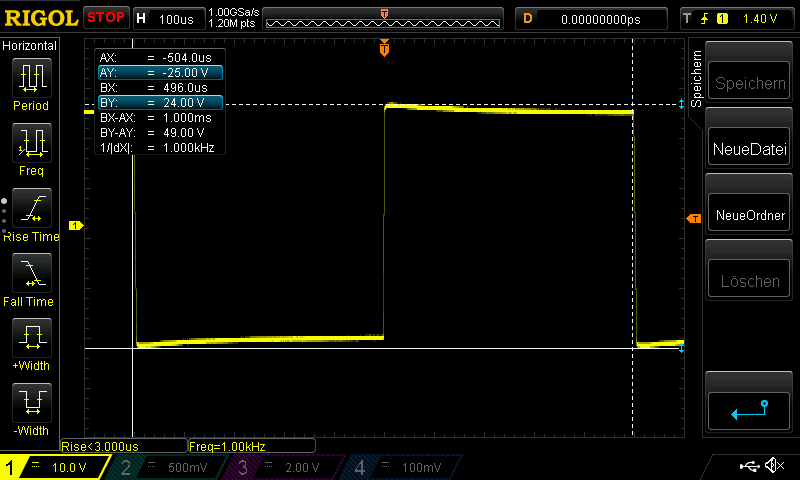The height and width of the screenshot is (480, 800).
Task: Click the AX cursor value -504.0us
Action: [187, 58]
